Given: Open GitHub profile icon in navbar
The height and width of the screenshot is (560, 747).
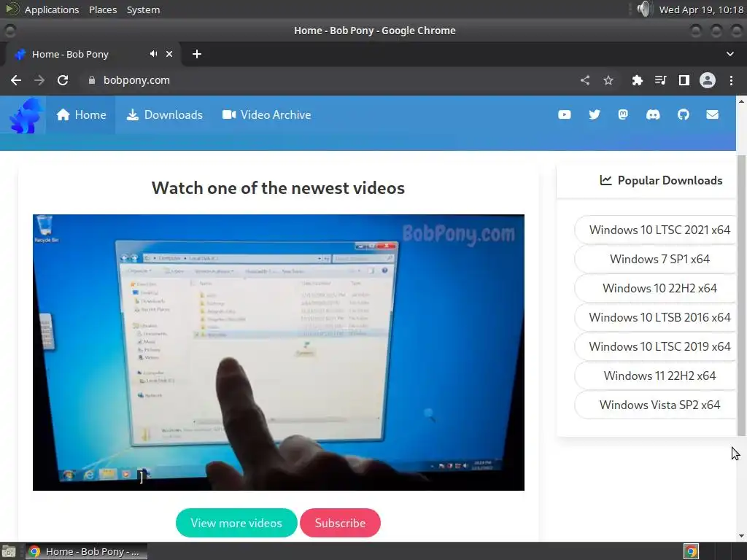Looking at the screenshot, I should point(683,114).
